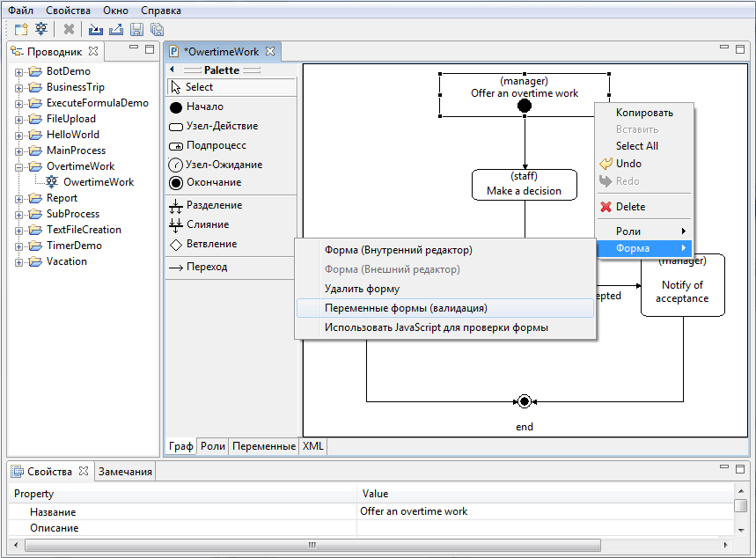
Task: Expand the BotDemo tree node
Action: [20, 70]
